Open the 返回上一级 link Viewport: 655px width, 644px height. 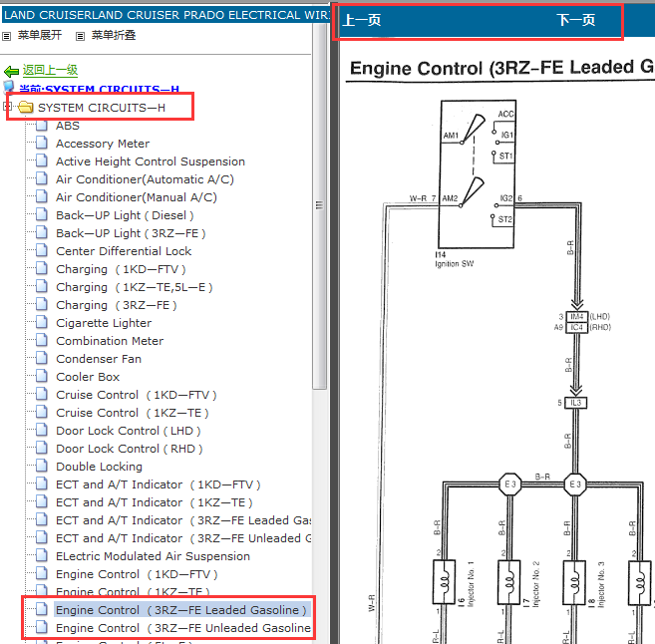(50, 70)
